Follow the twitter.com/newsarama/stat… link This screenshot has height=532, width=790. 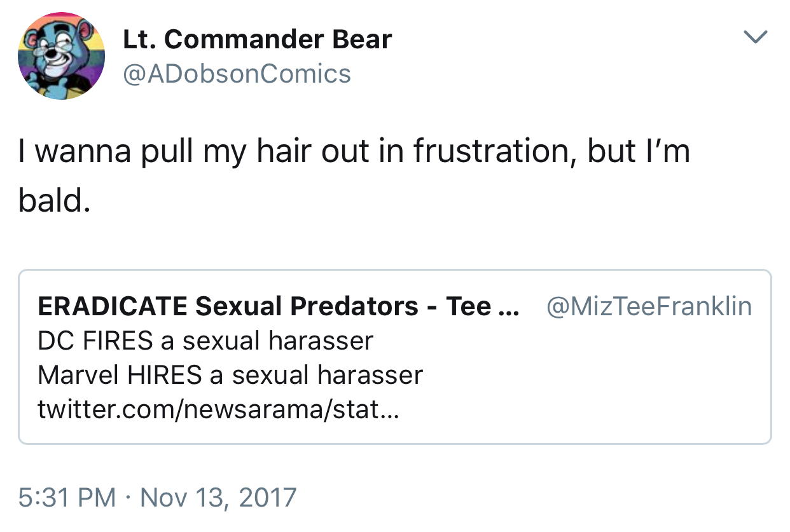218,409
